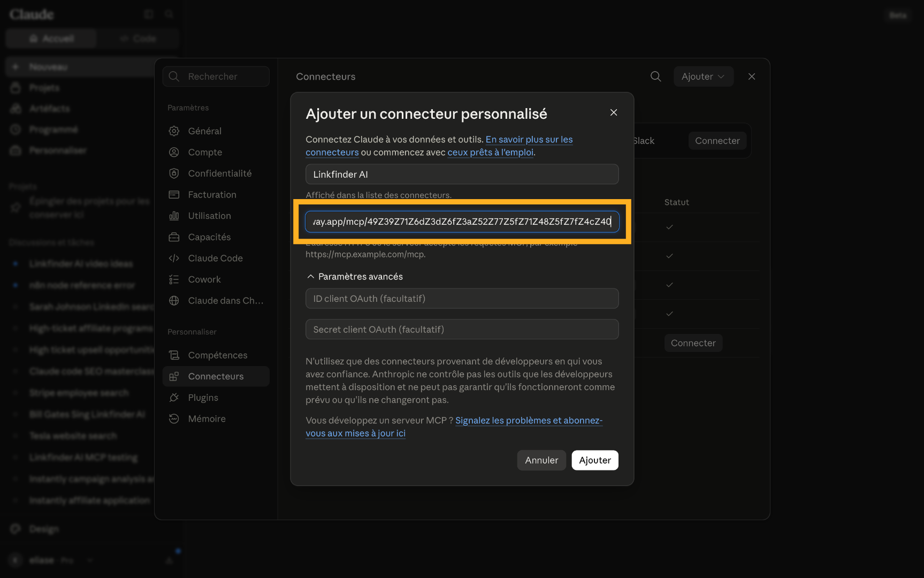924x578 pixels.
Task: Click the Facturation card icon
Action: (174, 195)
